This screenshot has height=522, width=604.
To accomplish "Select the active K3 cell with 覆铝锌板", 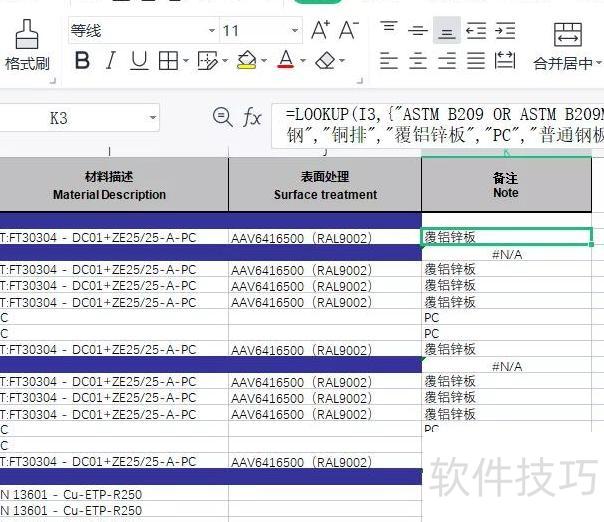I will click(x=507, y=237).
